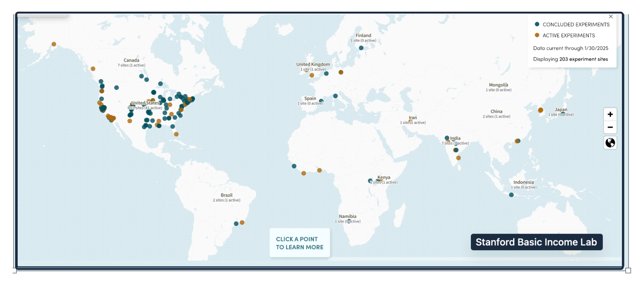
Task: Zoom in with the plus button
Action: click(x=610, y=114)
